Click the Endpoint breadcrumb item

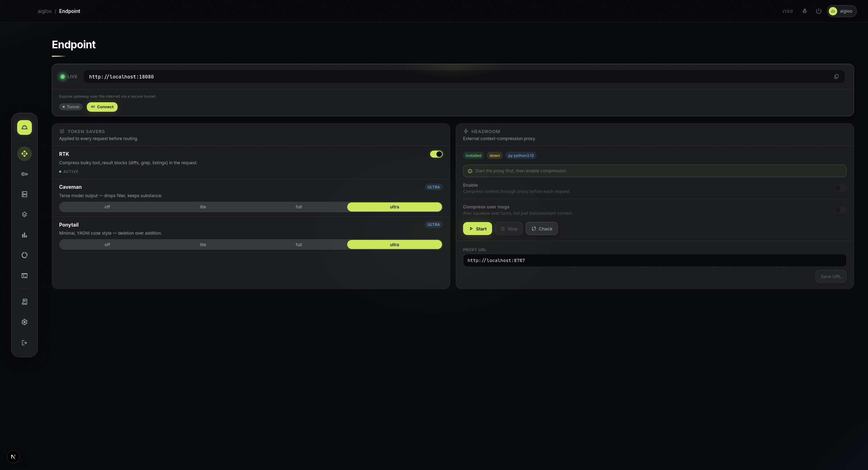(x=70, y=11)
